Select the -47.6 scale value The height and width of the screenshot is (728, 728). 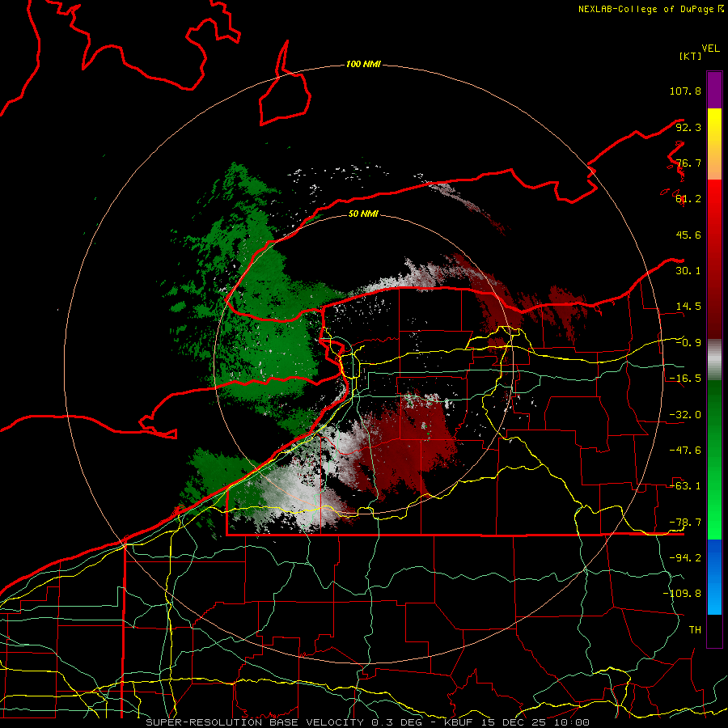point(685,451)
